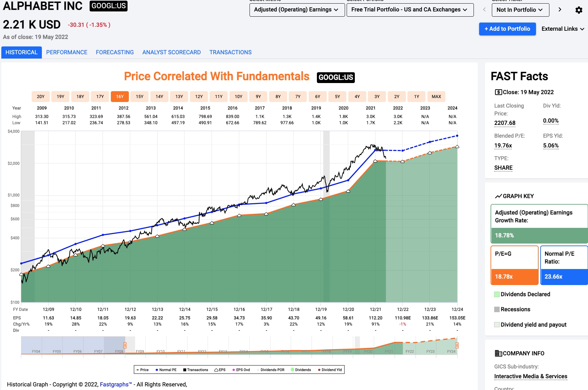588x390 pixels.
Task: Click the right range slider handle
Action: point(457,345)
